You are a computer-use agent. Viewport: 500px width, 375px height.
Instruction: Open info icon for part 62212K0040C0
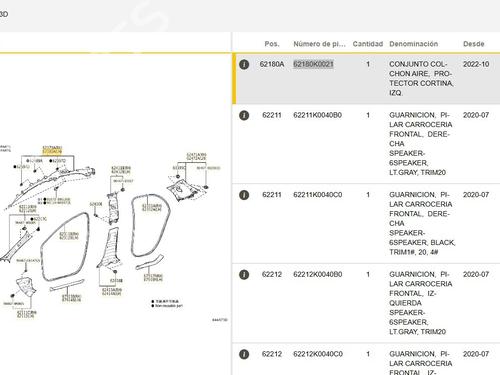244,354
